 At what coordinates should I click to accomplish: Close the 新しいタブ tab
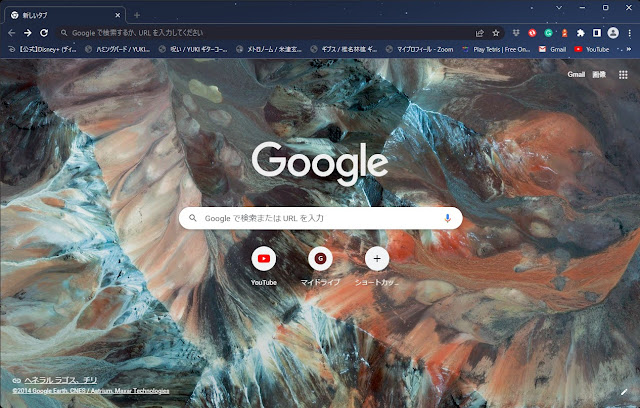pos(118,15)
